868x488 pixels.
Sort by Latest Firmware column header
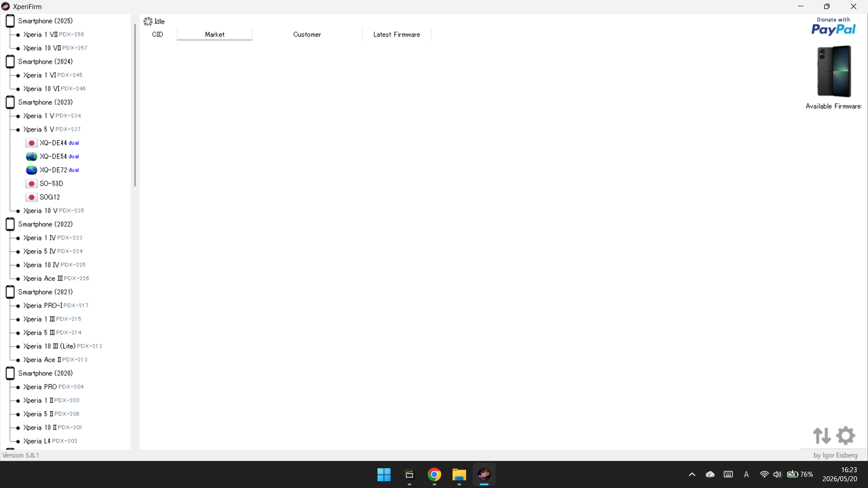point(396,34)
